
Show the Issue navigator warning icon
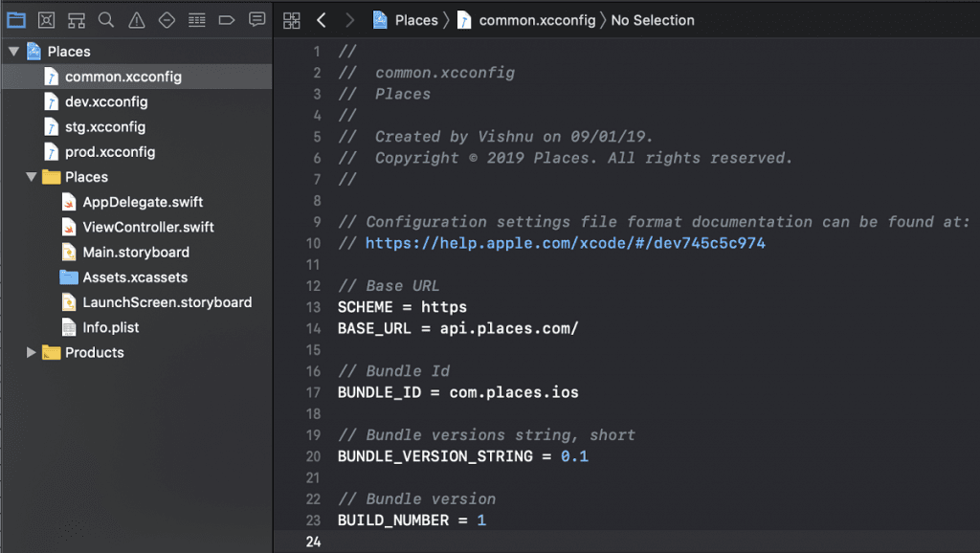coord(136,20)
